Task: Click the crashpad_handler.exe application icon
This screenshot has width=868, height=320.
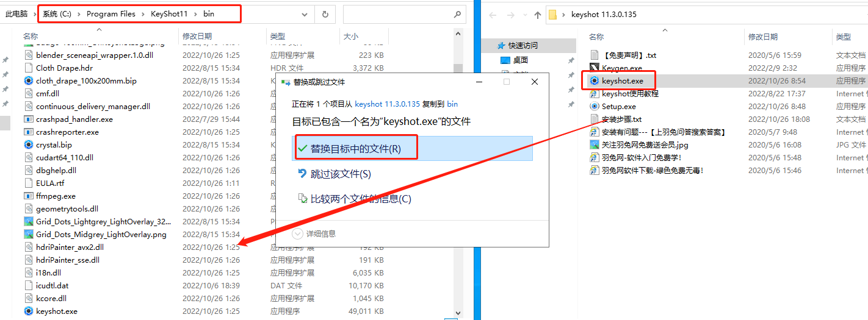Action: pyautogui.click(x=28, y=119)
